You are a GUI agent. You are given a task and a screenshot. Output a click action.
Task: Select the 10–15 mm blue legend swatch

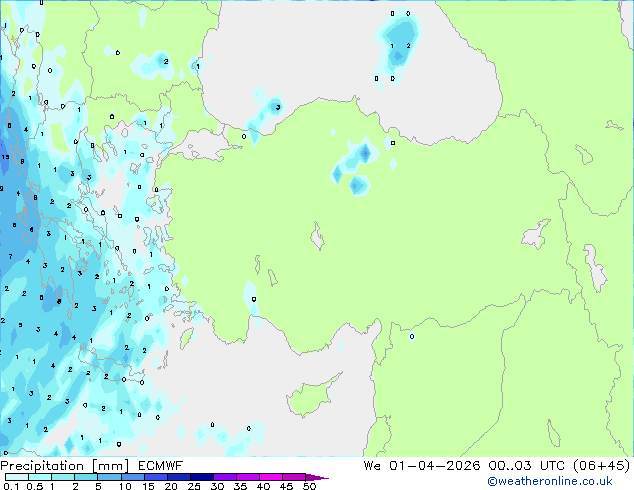[x=132, y=477]
